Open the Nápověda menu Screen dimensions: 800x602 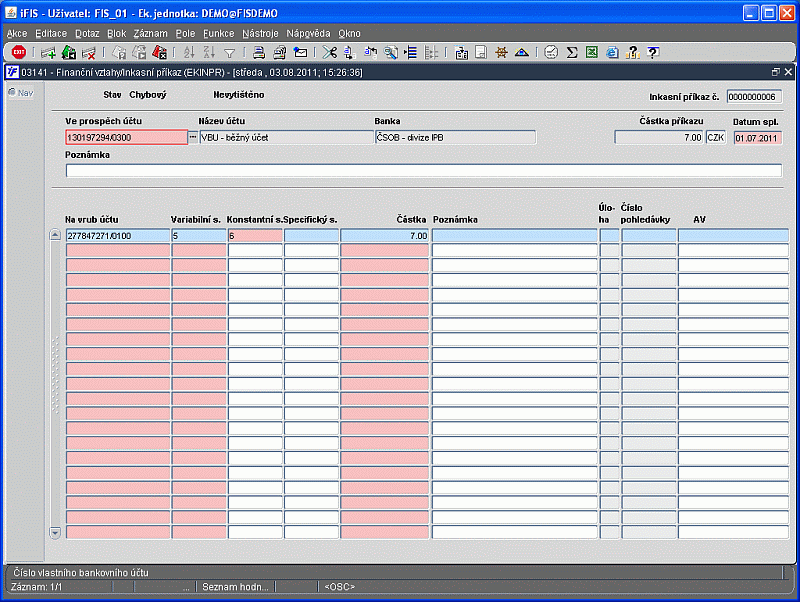(308, 33)
